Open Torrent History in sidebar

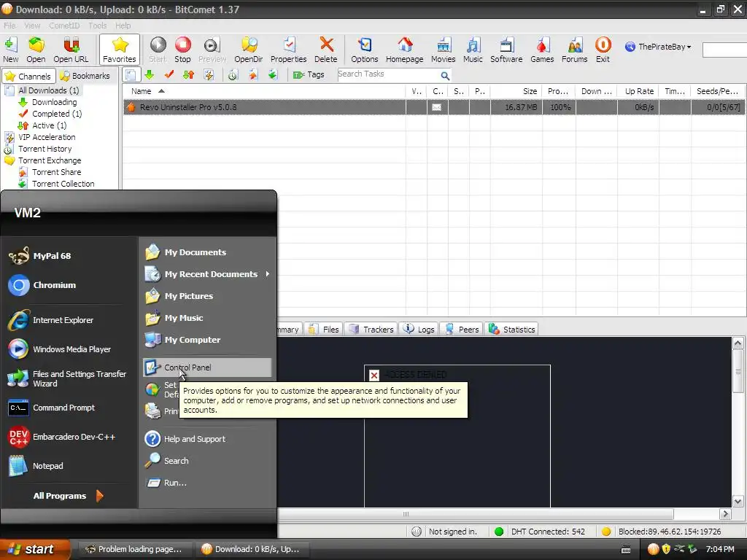pos(44,149)
